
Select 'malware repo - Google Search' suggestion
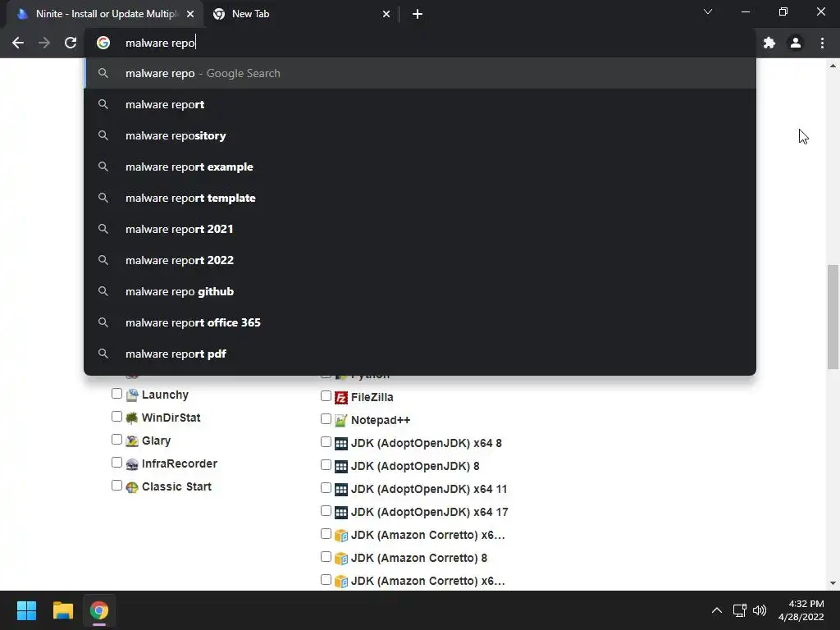[x=420, y=73]
